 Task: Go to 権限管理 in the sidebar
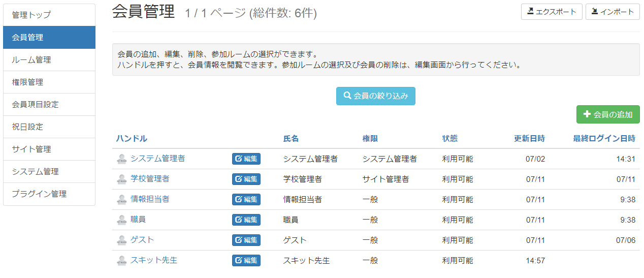pyautogui.click(x=49, y=82)
